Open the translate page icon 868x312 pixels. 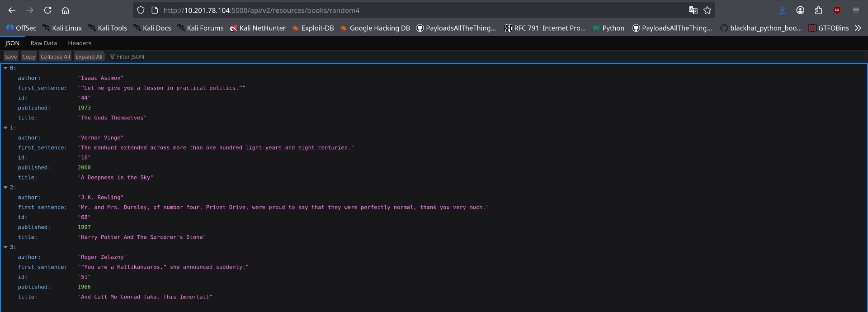click(x=693, y=10)
